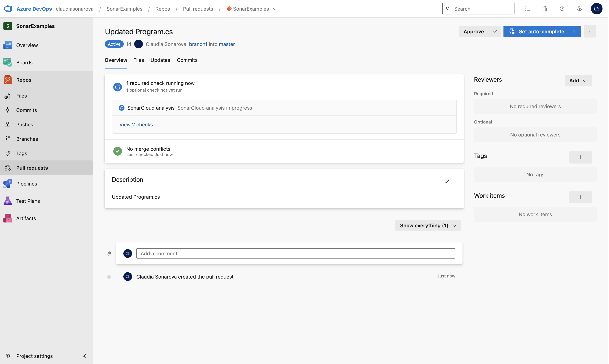This screenshot has height=364, width=609.
Task: Expand the Approve vote options dropdown
Action: point(495,31)
